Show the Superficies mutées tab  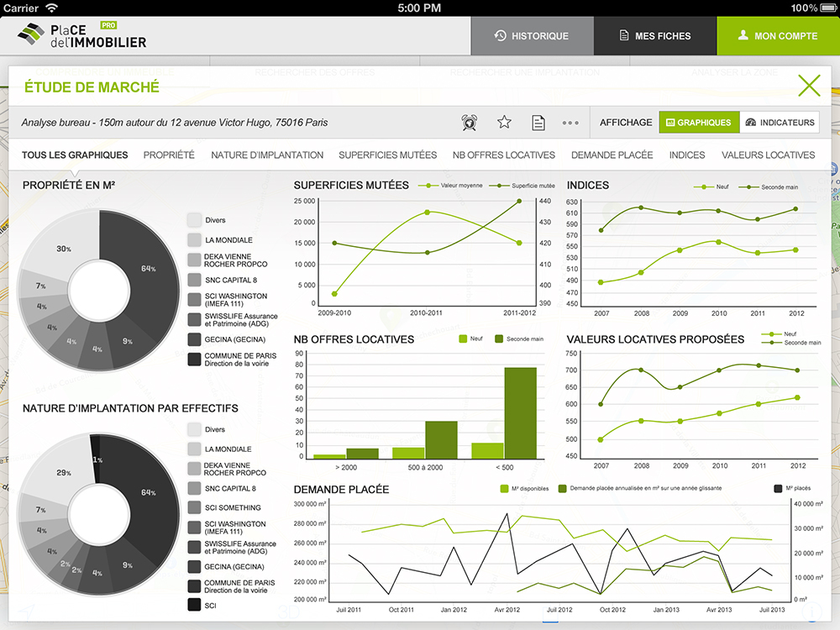coord(387,155)
